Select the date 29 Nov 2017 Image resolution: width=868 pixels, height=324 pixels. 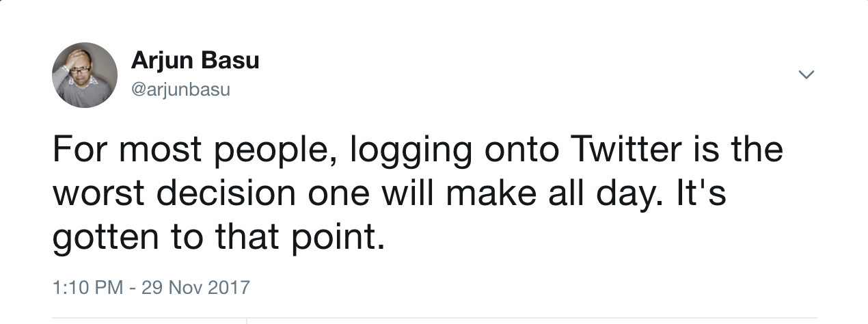coord(196,286)
